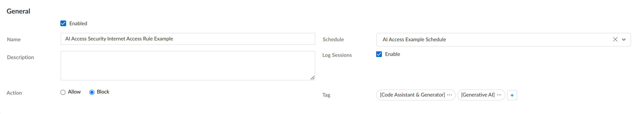Expand the Schedule dropdown chevron arrow
644x114 pixels.
coord(624,40)
